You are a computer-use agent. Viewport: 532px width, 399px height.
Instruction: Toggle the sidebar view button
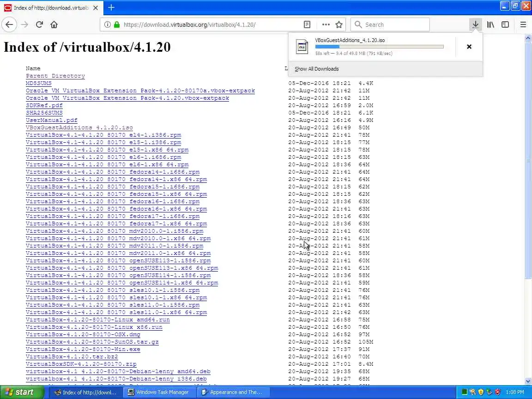tap(505, 24)
